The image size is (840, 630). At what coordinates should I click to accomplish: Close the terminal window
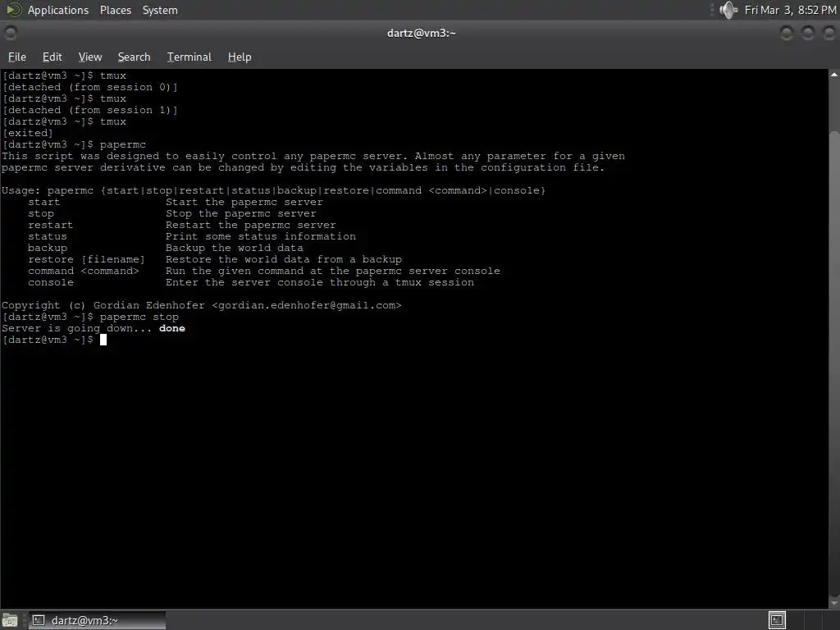tap(829, 33)
